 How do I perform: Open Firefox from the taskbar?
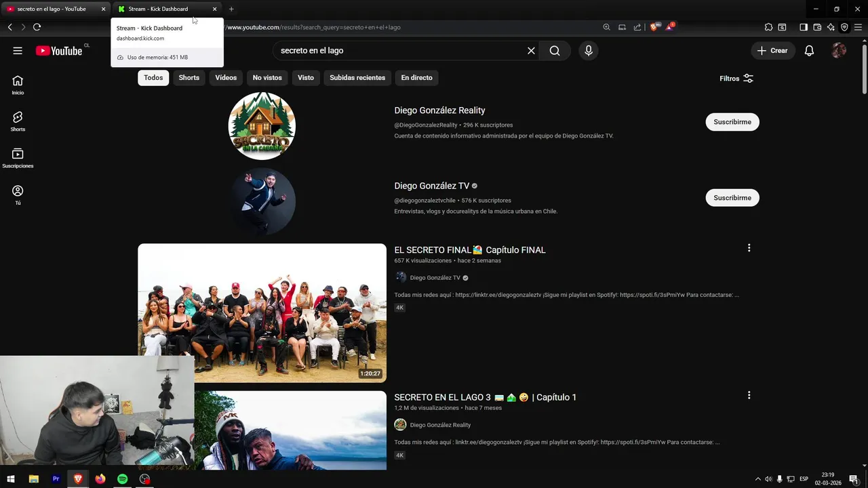tap(100, 479)
